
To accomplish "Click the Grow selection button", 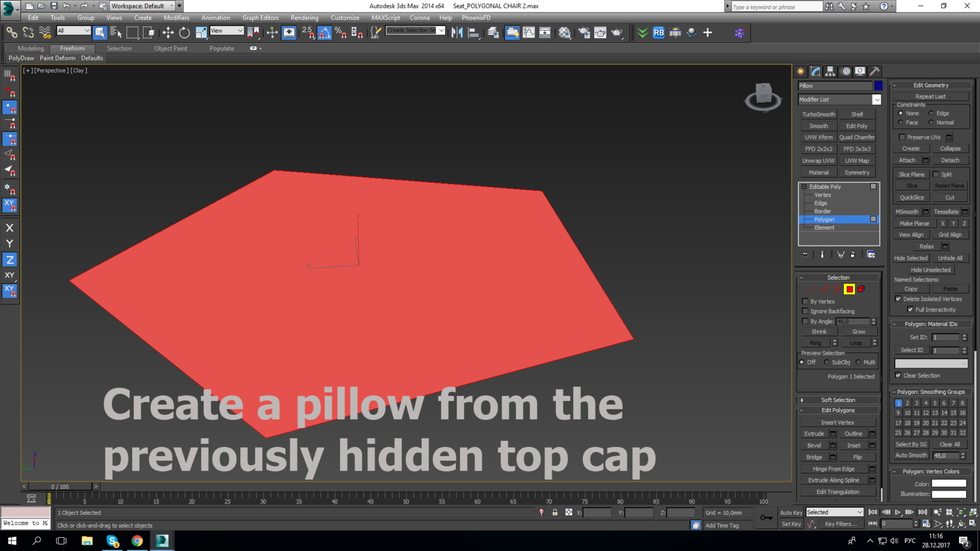I will 859,332.
